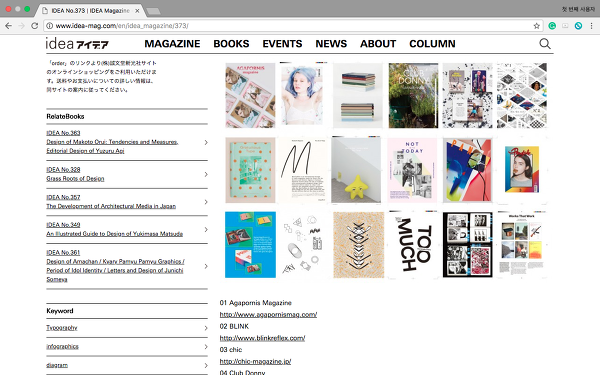
Task: Click the browser forward arrow
Action: [x=21, y=26]
